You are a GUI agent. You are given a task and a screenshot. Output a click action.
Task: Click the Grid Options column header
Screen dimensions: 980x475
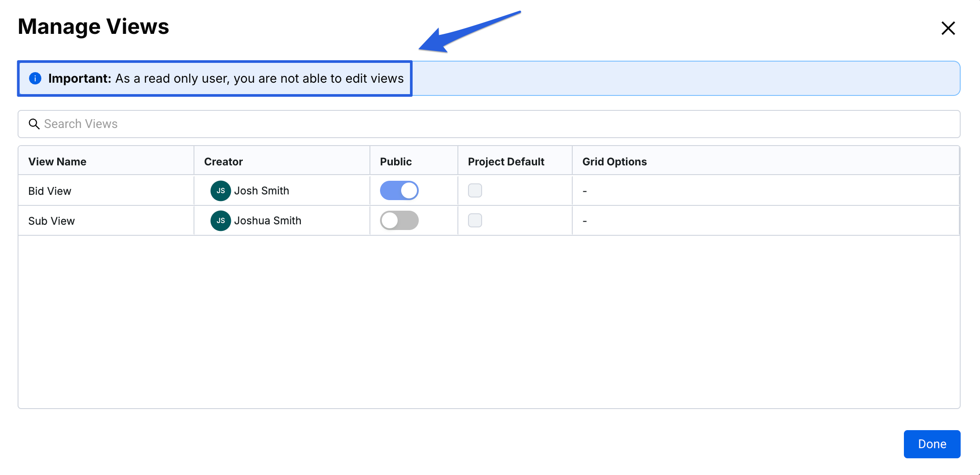614,162
